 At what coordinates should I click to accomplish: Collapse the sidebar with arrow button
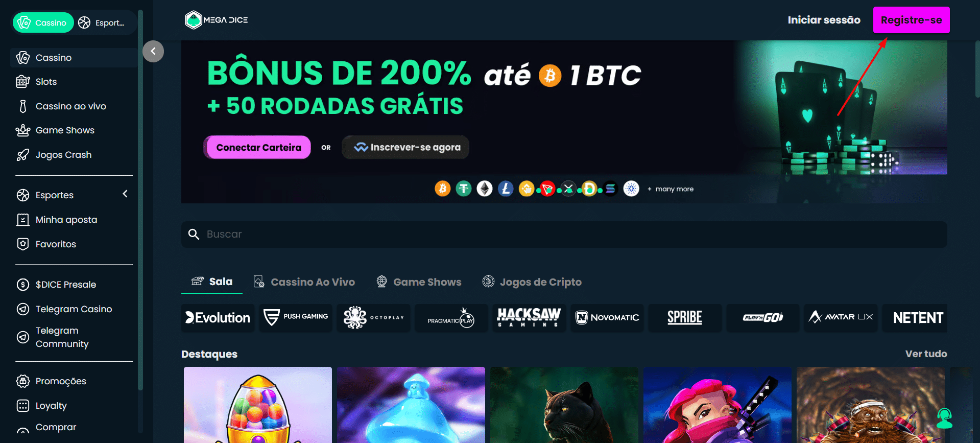153,51
